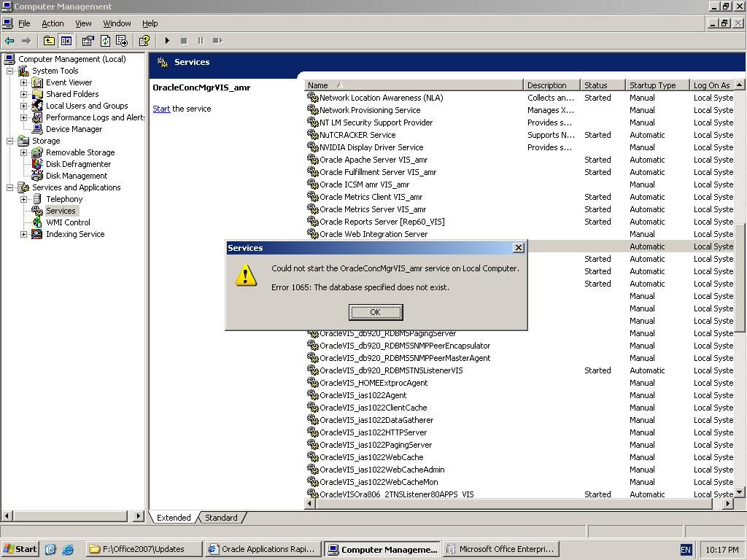
Task: Open the Action menu
Action: tap(53, 23)
